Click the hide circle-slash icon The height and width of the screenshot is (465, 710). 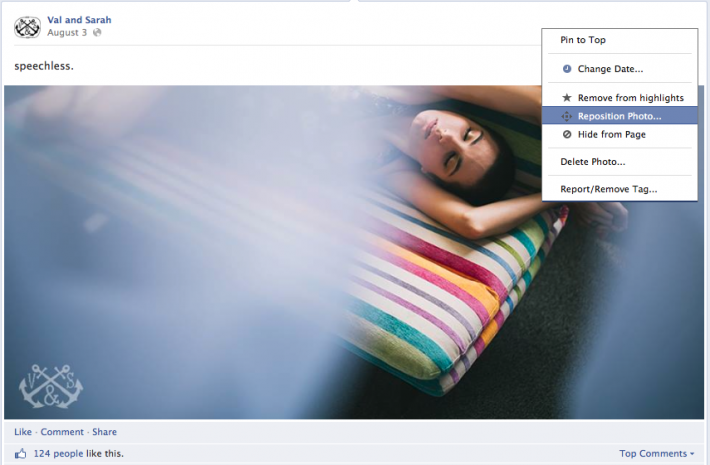tap(567, 134)
